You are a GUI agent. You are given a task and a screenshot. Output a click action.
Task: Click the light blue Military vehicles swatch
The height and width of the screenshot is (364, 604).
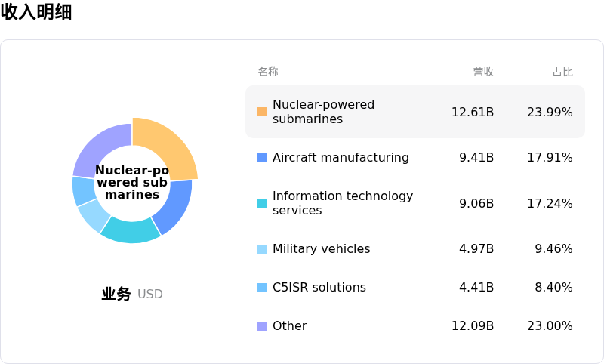(262, 248)
